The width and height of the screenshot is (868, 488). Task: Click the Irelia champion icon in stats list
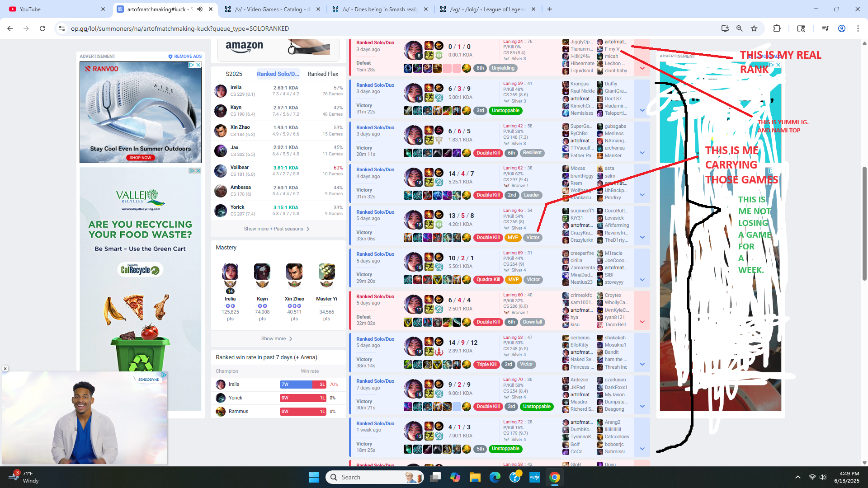(x=221, y=91)
